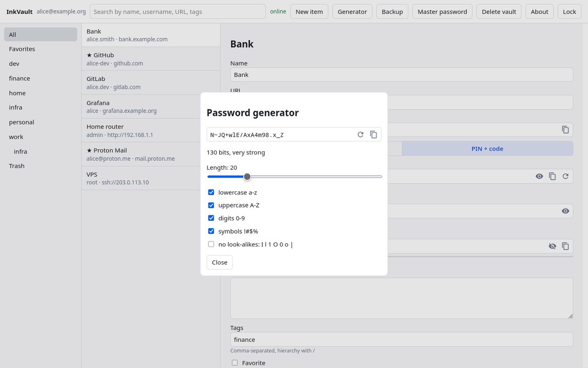The image size is (588, 368).
Task: Uncheck lowercase a-z option
Action: pyautogui.click(x=211, y=192)
